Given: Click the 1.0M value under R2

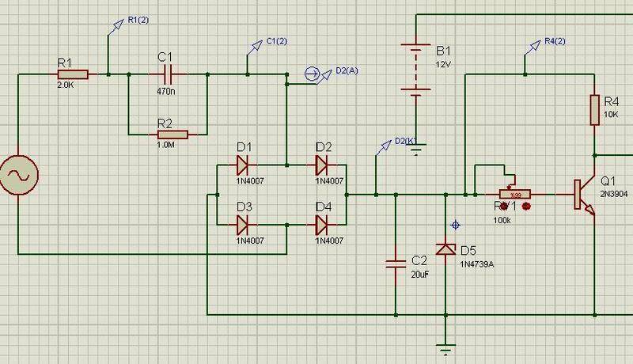Looking at the screenshot, I should [x=166, y=145].
